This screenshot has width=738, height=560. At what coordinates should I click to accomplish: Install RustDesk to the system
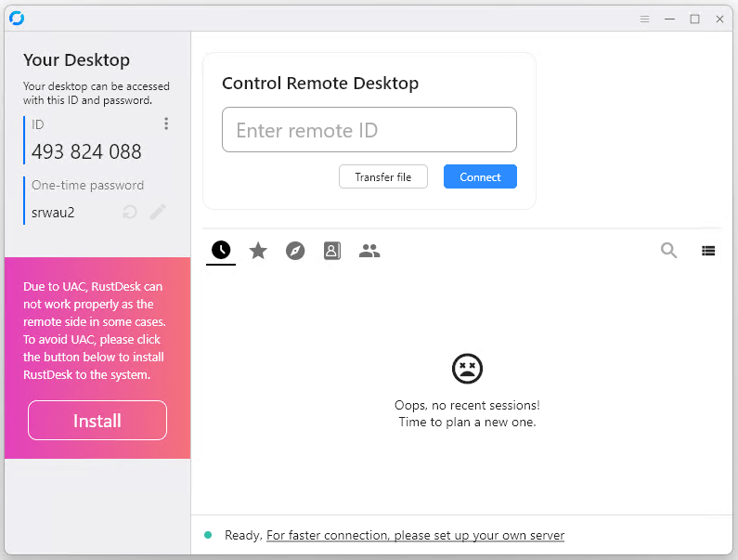click(97, 420)
